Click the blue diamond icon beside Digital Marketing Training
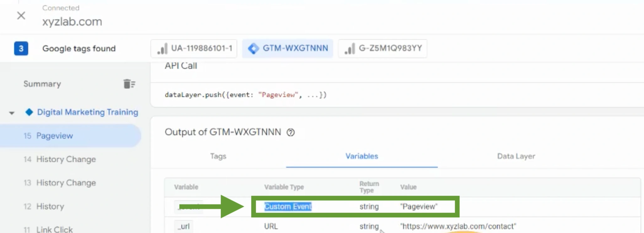Image resolution: width=644 pixels, height=233 pixels. pyautogui.click(x=29, y=112)
